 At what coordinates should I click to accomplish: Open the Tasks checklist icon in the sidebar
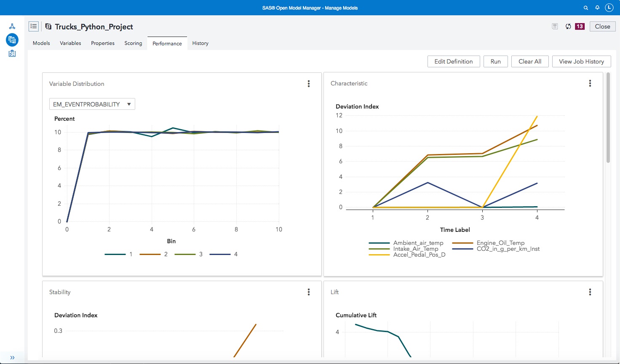click(x=12, y=53)
